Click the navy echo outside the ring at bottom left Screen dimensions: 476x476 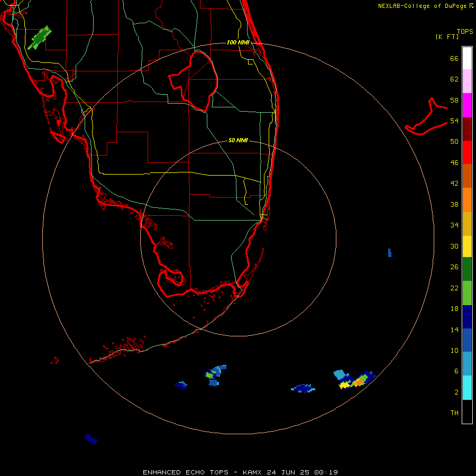point(91,439)
